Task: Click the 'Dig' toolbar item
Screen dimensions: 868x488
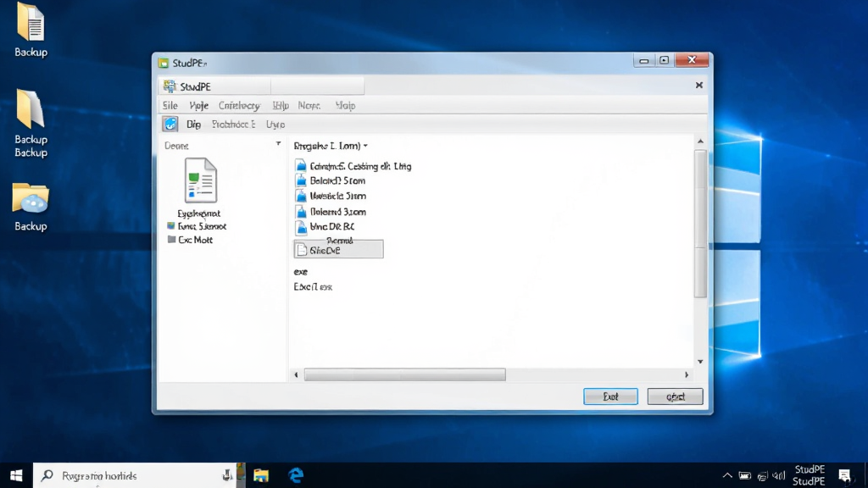Action: (x=193, y=124)
